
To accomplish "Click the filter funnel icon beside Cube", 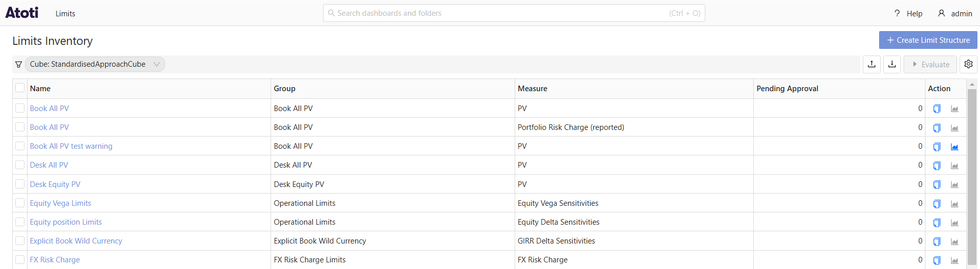I will (19, 64).
